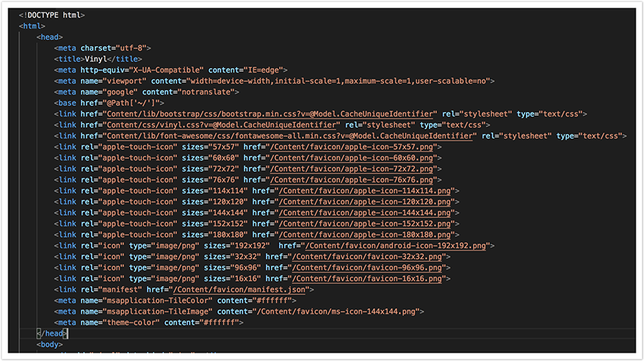Open the apple-icon-180x180.png link
The image size is (644, 361).
367,235
